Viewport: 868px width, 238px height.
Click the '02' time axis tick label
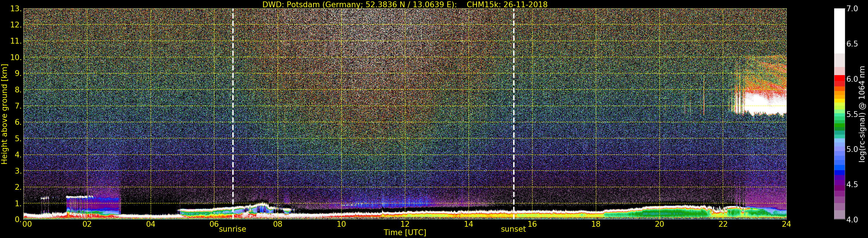coord(87,224)
